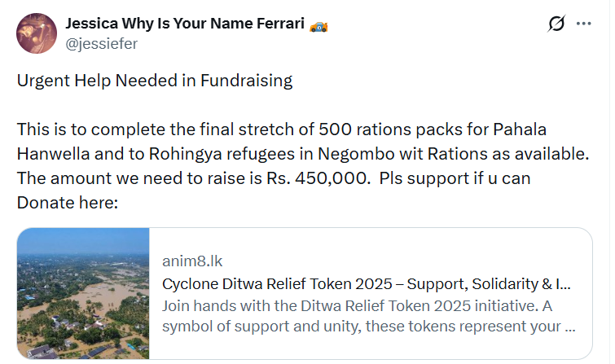615x364 pixels.
Task: Click the @jessiefer handle
Action: (101, 44)
